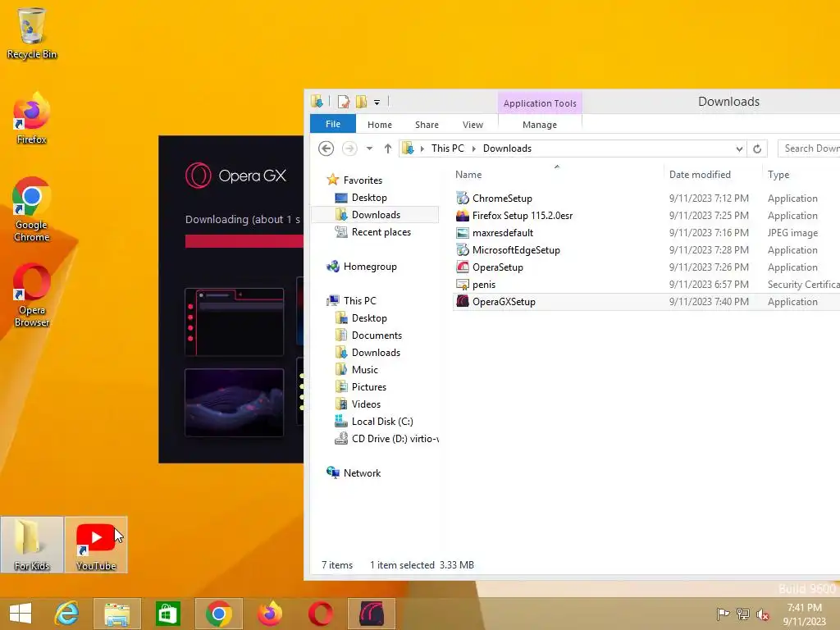Select This PC in the navigation tree
This screenshot has width=840, height=630.
tap(359, 300)
